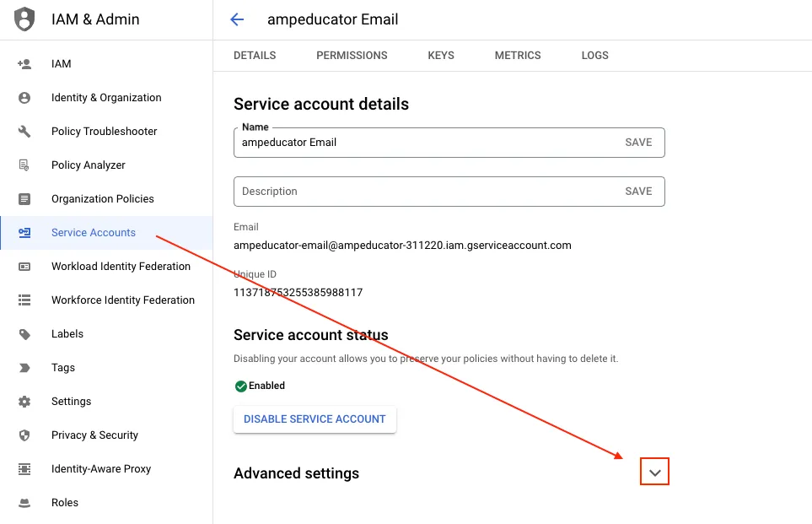This screenshot has width=812, height=524.
Task: Click Disable Service Account button
Action: pos(315,419)
